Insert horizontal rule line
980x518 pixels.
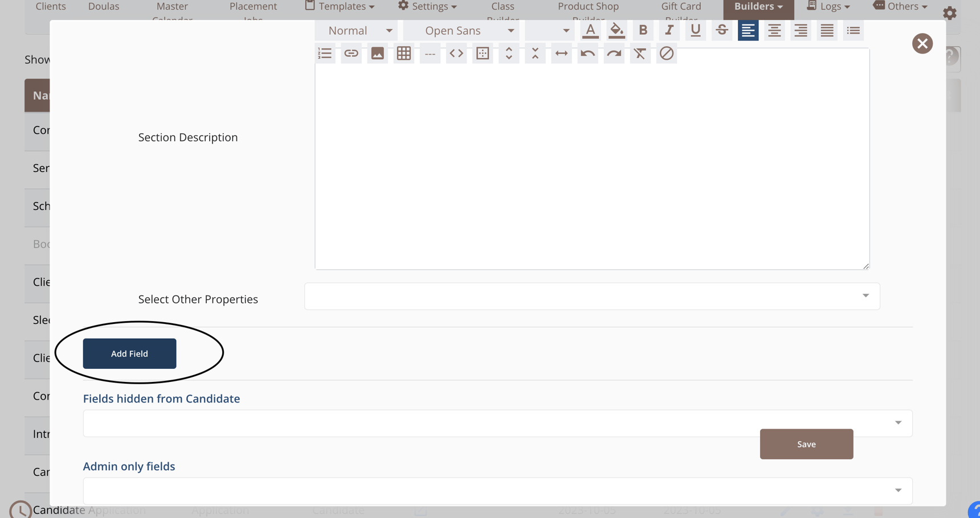click(430, 54)
